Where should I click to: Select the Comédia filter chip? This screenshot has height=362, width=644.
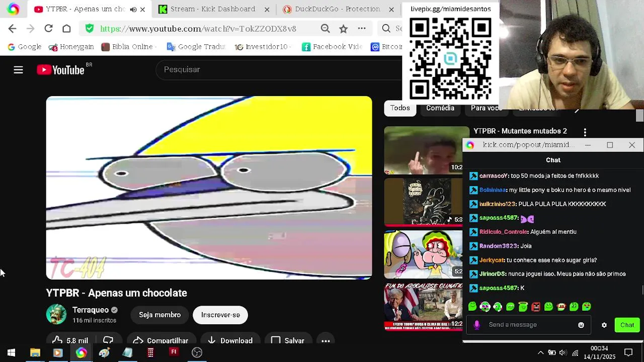point(440,108)
